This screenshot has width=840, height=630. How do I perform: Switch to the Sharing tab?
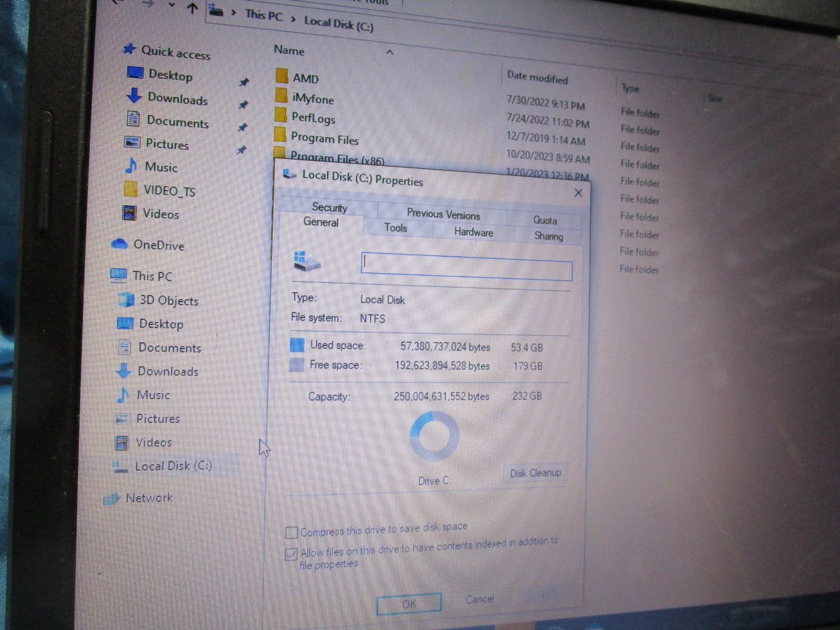[548, 236]
